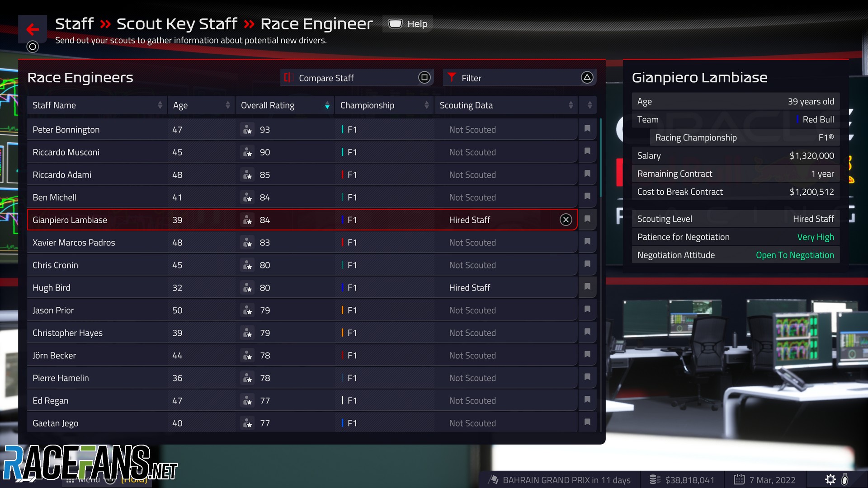The height and width of the screenshot is (488, 868).
Task: Click the red back arrow icon
Action: tap(33, 29)
